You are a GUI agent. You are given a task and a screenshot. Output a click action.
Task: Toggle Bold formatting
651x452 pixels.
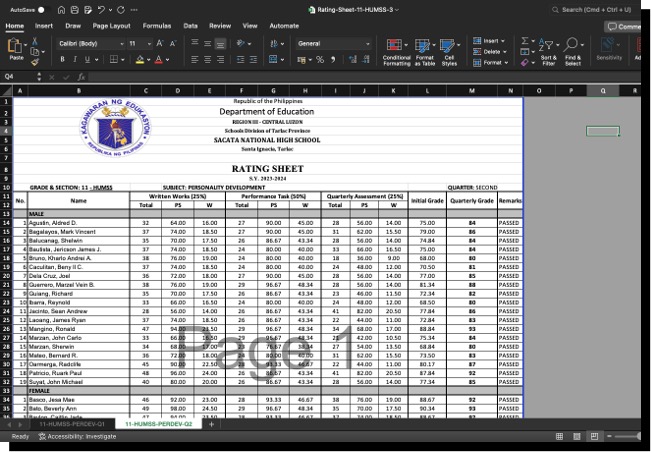pos(62,59)
